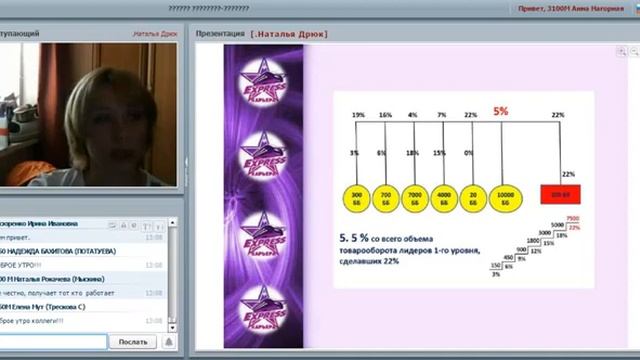Click the red 5% heading on slide
Viewport: 640px width, 360px height.
point(501,111)
